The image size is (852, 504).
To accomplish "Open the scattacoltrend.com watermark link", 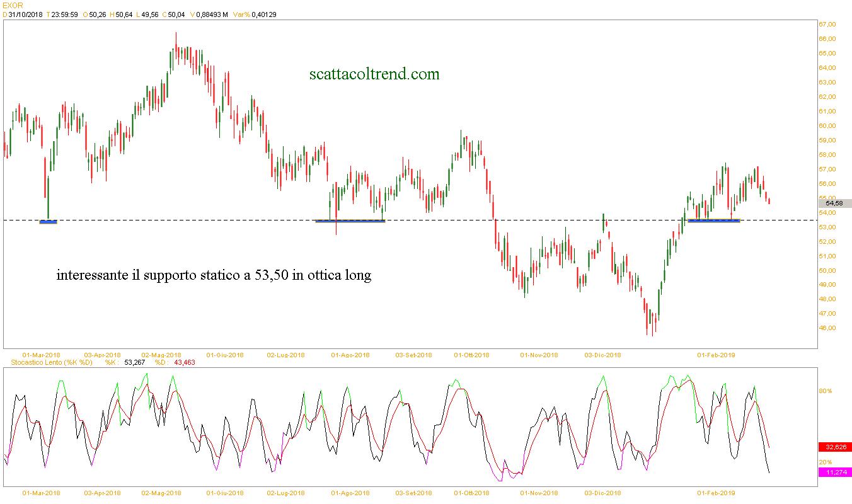I will coord(374,74).
